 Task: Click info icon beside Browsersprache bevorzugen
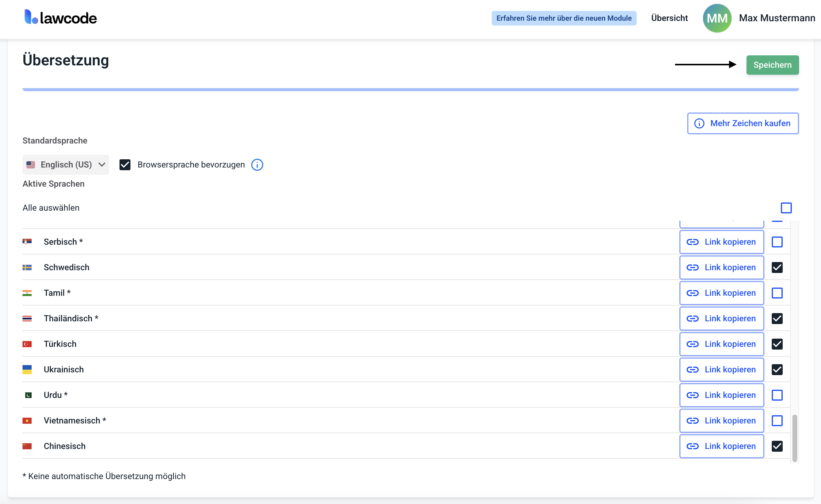pos(257,165)
